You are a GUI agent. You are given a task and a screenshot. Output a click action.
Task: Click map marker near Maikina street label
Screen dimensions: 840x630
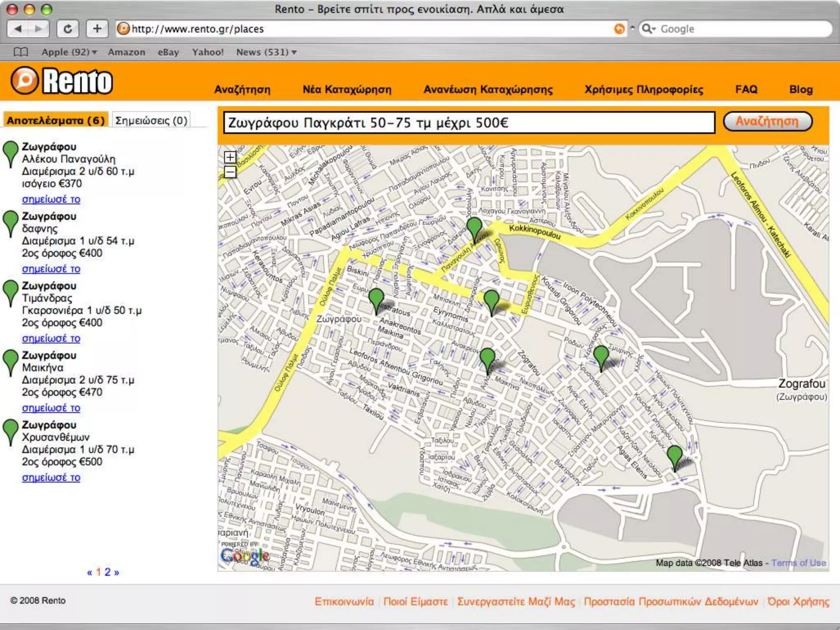[x=487, y=361]
